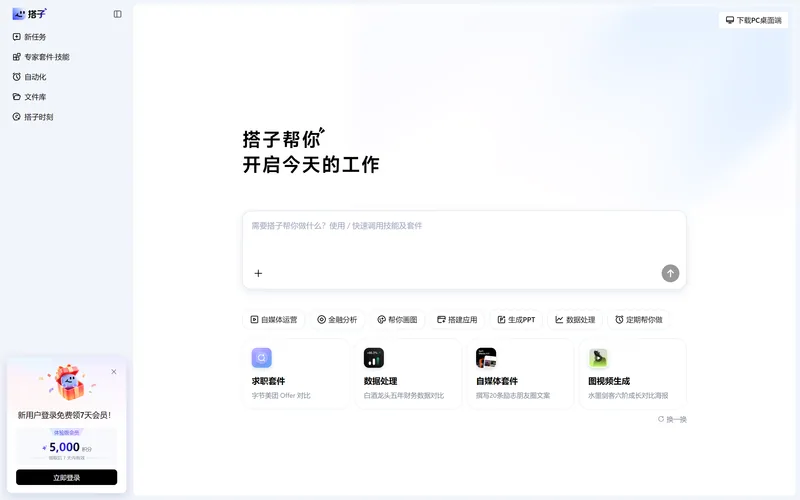
Task: Click 新用户登录免费领7天会员 text
Action: point(64,415)
